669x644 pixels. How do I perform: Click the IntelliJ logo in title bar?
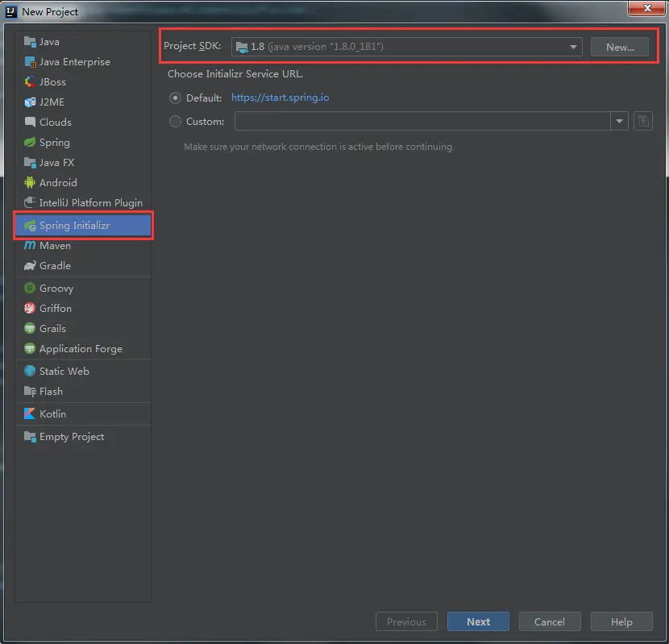point(11,11)
